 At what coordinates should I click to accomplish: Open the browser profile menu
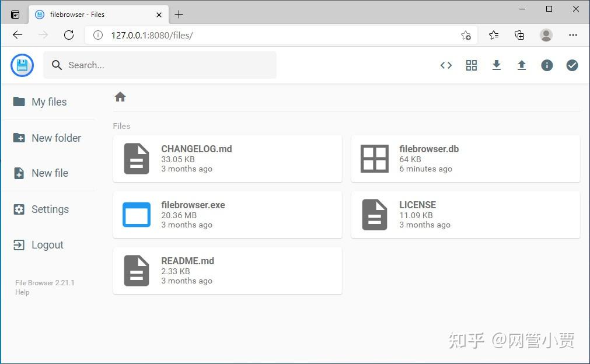[x=546, y=35]
